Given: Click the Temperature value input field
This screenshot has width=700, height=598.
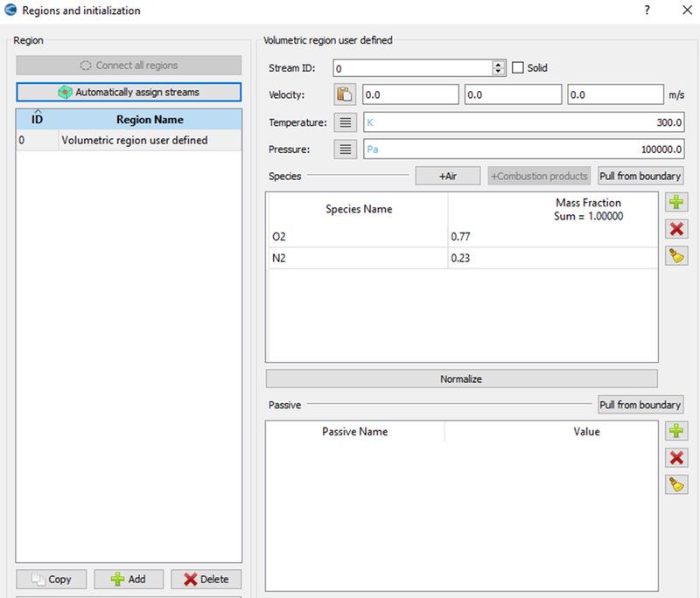Looking at the screenshot, I should click(524, 122).
